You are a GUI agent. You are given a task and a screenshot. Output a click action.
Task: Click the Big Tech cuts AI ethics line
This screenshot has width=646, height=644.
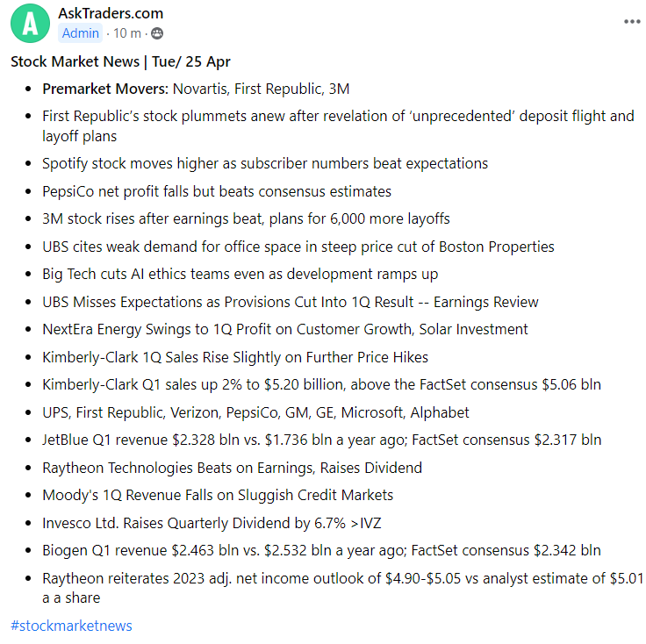coord(240,274)
